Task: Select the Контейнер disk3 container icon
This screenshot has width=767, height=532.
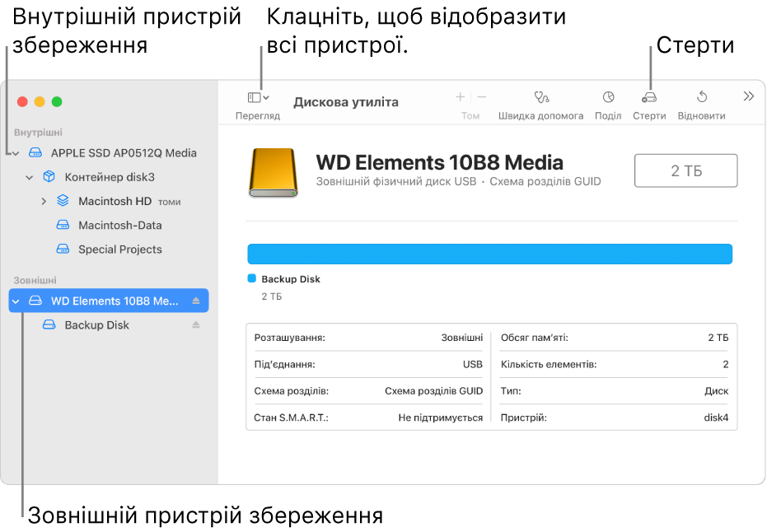Action: click(49, 176)
